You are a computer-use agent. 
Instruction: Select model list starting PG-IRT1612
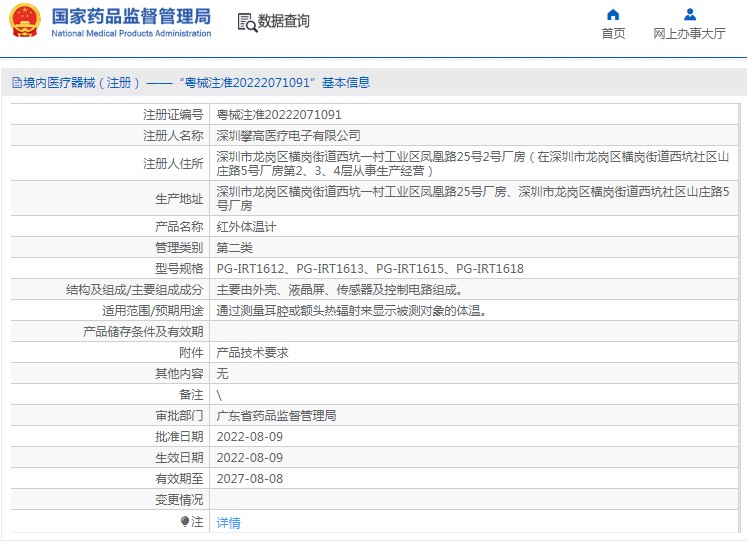(x=370, y=269)
